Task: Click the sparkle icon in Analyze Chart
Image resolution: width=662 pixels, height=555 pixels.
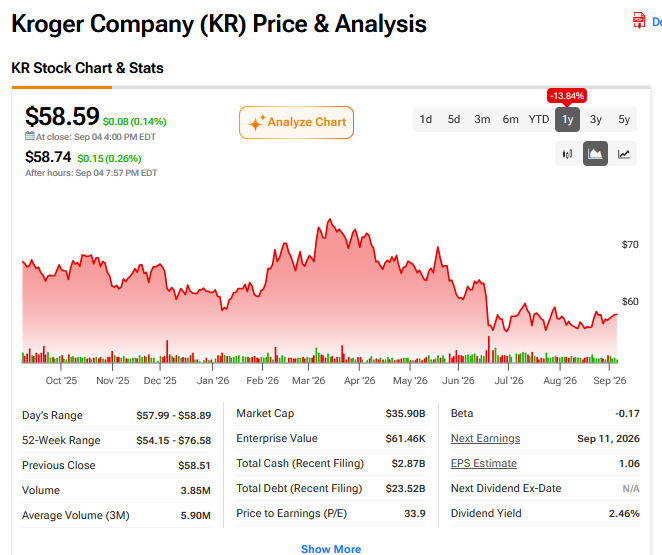Action: (257, 122)
